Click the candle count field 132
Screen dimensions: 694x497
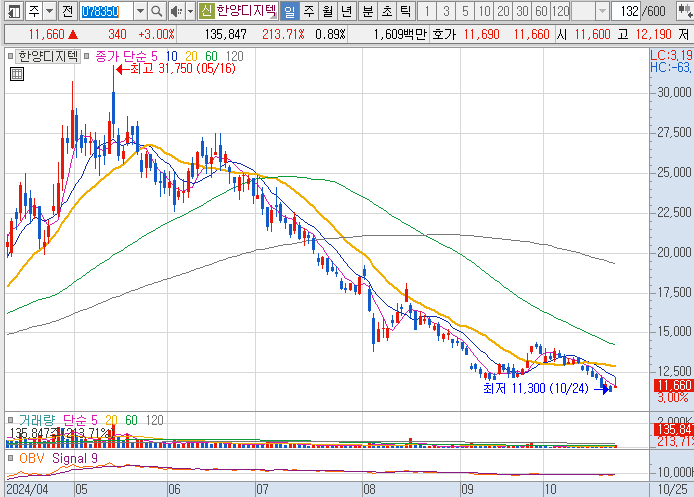coord(626,11)
